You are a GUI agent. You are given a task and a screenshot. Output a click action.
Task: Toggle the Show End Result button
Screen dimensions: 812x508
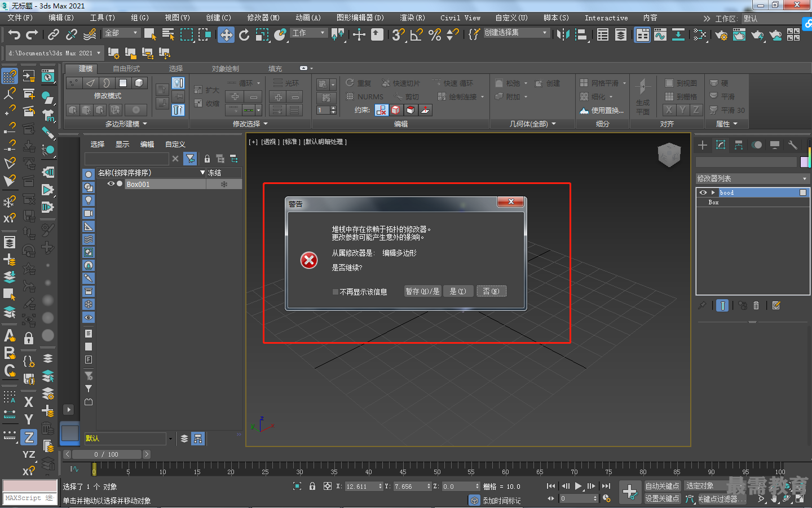pos(722,305)
